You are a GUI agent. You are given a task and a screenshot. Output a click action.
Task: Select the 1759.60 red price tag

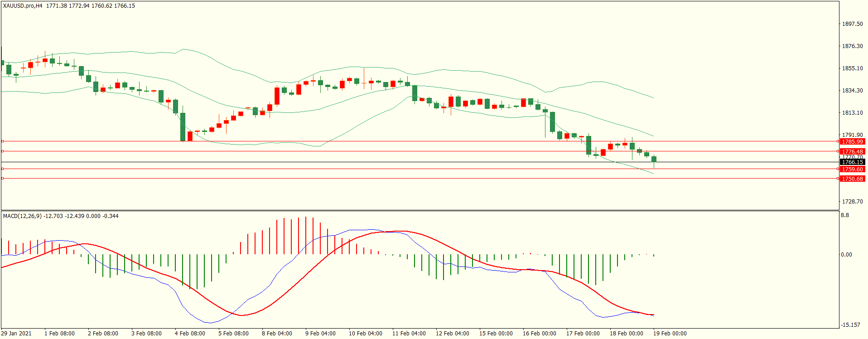(852, 169)
